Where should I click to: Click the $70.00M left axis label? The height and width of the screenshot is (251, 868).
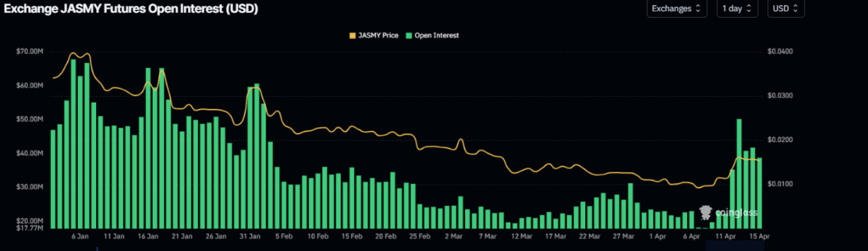[x=29, y=52]
